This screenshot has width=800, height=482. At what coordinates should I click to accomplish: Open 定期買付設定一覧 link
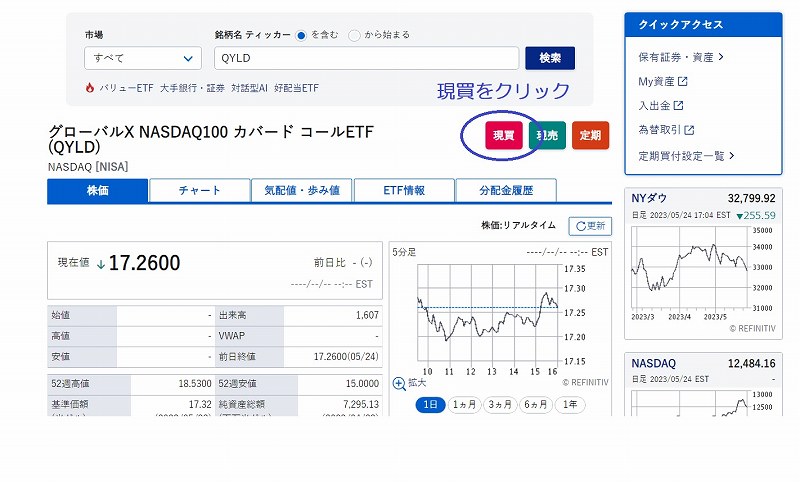686,156
